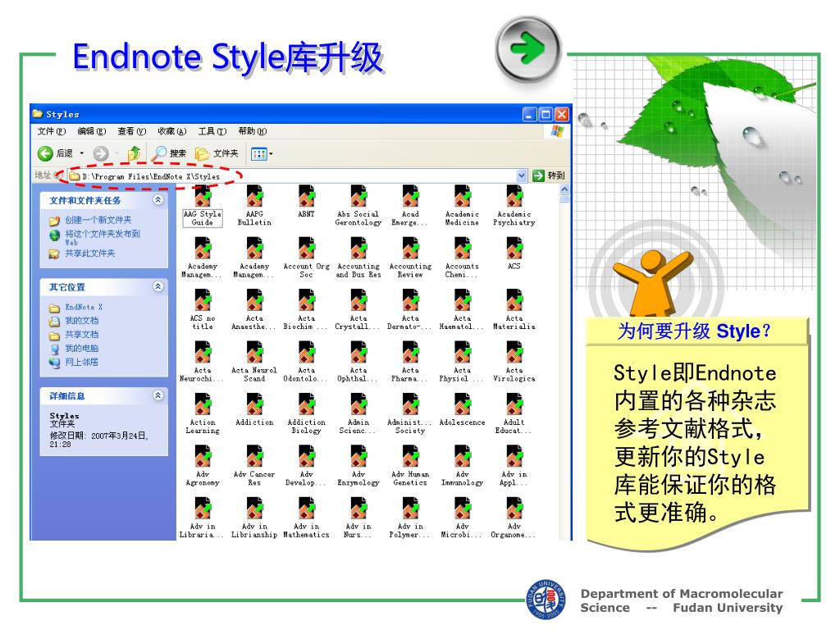Select the Addiction style file
Screen dimensions: 840x630
254,410
